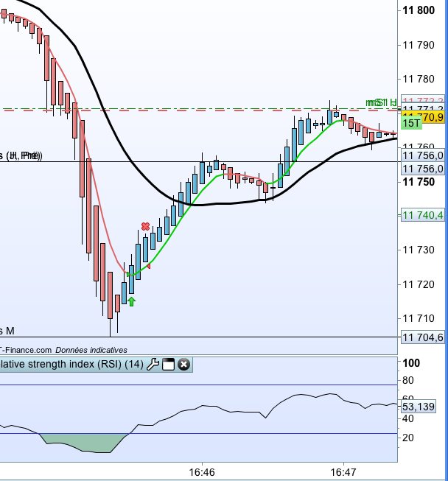Click the RSI axis 100 label
448x481 pixels.
411,363
